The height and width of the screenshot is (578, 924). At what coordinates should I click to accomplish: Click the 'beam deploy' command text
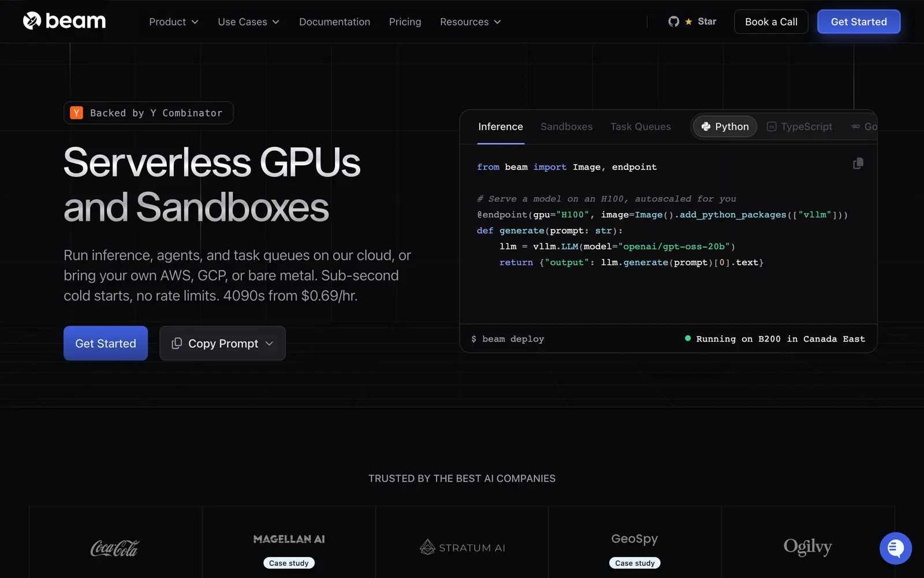click(513, 339)
